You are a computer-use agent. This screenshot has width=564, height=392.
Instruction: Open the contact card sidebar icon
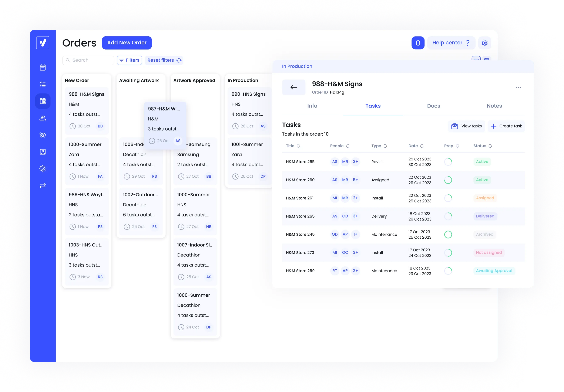[x=43, y=151]
